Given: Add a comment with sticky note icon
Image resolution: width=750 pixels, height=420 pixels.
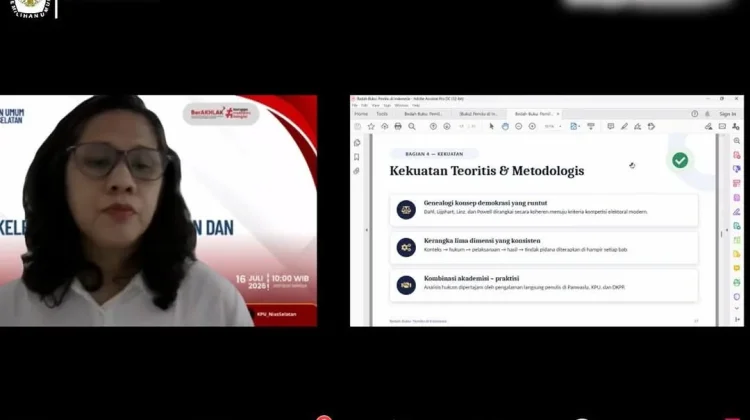Looking at the screenshot, I should tap(611, 126).
